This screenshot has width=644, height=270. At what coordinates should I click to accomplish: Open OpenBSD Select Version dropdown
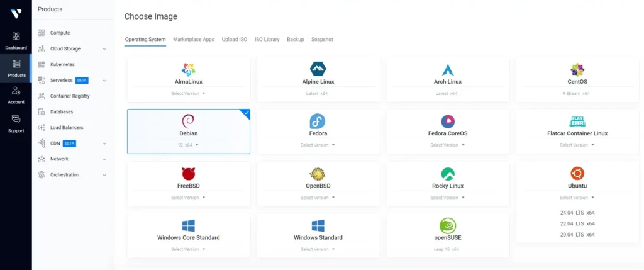(318, 197)
